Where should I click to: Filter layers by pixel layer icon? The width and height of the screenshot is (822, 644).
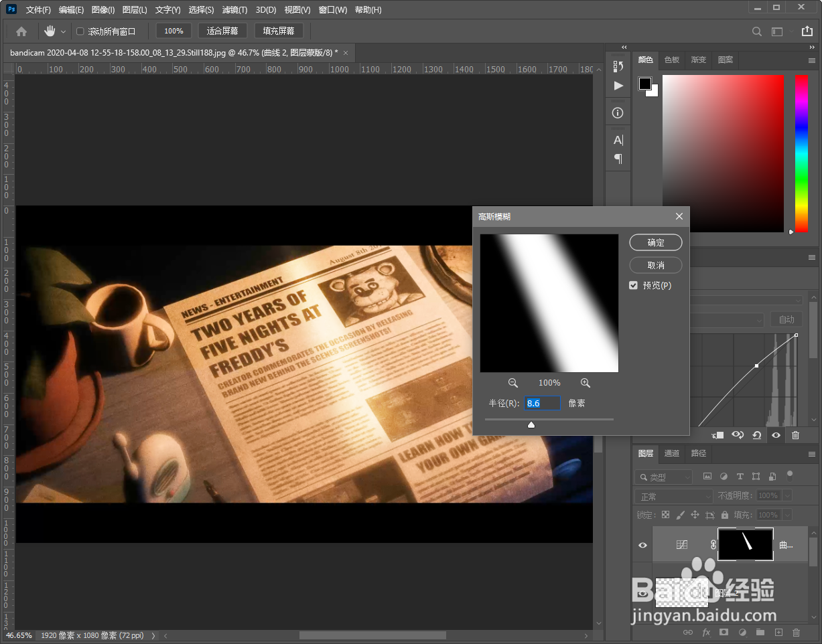tap(707, 477)
